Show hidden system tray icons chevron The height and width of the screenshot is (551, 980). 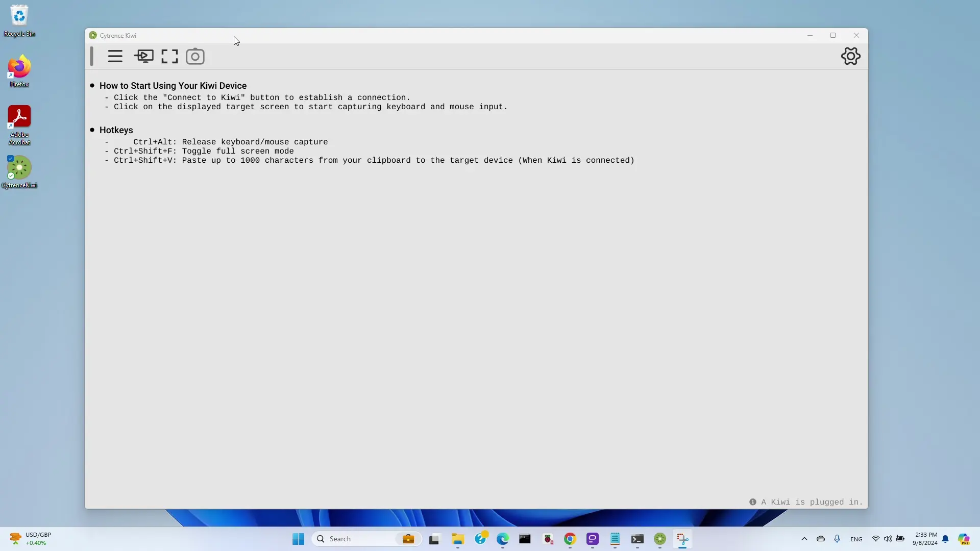click(x=804, y=539)
